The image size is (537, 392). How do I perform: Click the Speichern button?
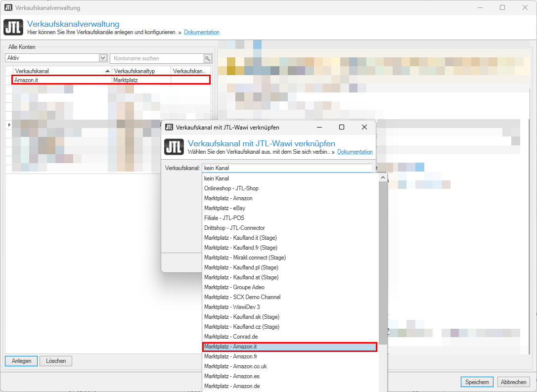477,382
